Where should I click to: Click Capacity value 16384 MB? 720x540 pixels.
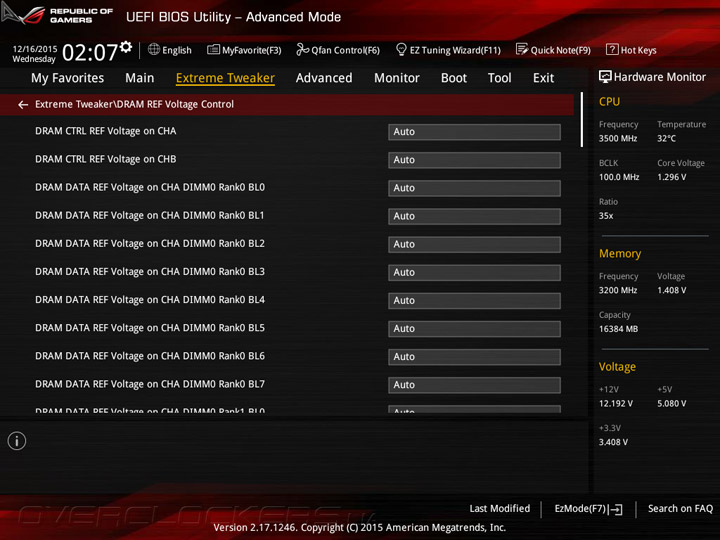point(618,329)
